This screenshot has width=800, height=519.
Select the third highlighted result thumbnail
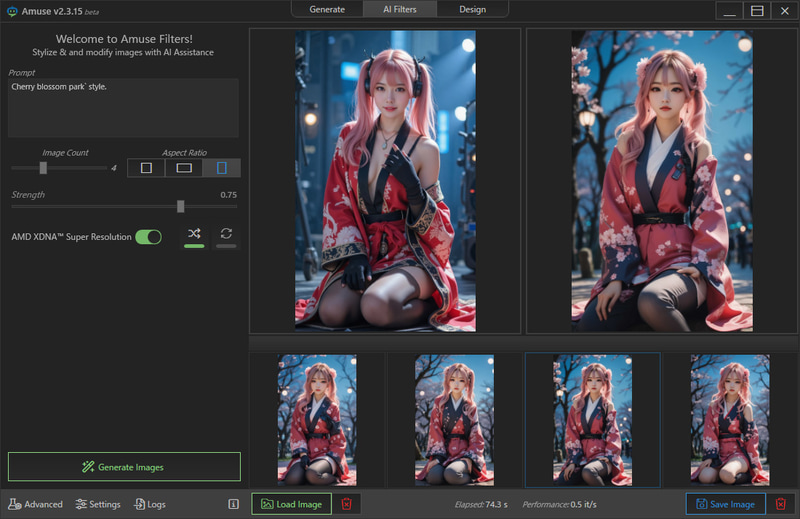tap(592, 420)
